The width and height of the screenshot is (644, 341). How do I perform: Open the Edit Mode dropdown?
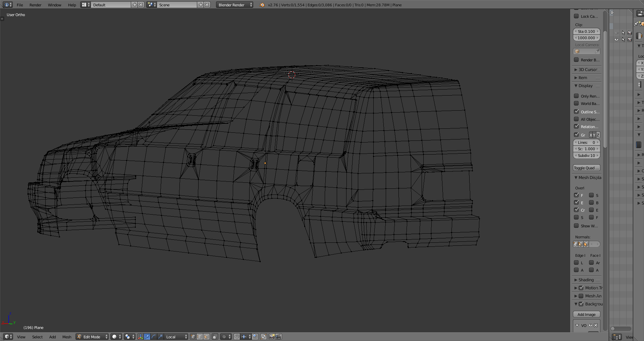coord(92,337)
